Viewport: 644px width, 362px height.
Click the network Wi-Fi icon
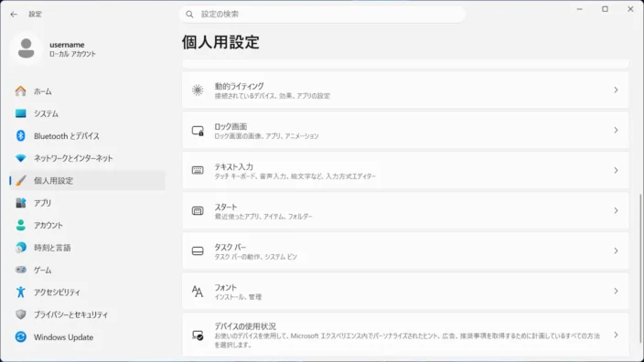tap(20, 158)
